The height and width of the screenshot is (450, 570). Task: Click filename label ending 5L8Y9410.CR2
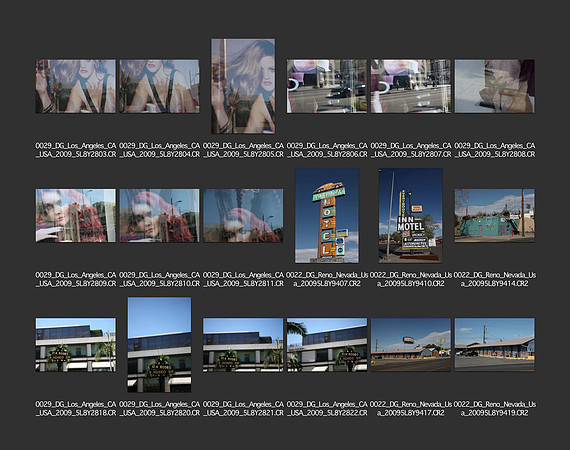click(x=411, y=279)
